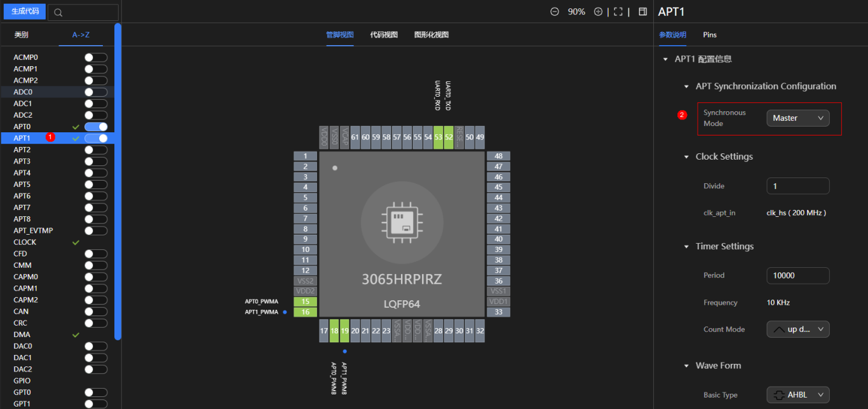The height and width of the screenshot is (409, 868).
Task: Open the Pins tab
Action: pyautogui.click(x=709, y=35)
